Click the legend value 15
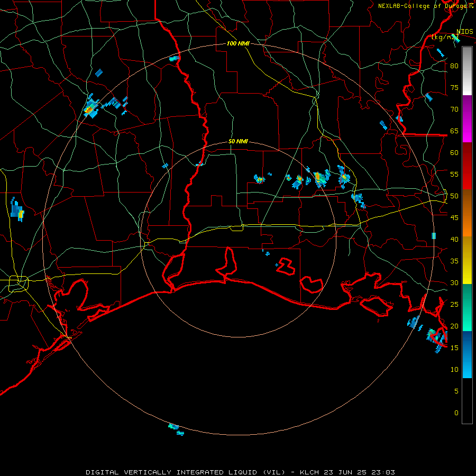 [454, 348]
